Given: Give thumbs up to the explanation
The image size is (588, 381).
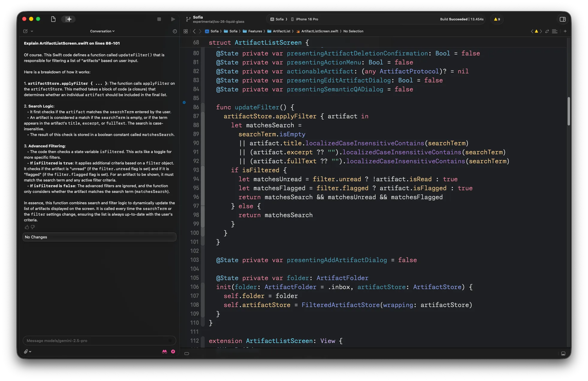Looking at the screenshot, I should point(27,227).
